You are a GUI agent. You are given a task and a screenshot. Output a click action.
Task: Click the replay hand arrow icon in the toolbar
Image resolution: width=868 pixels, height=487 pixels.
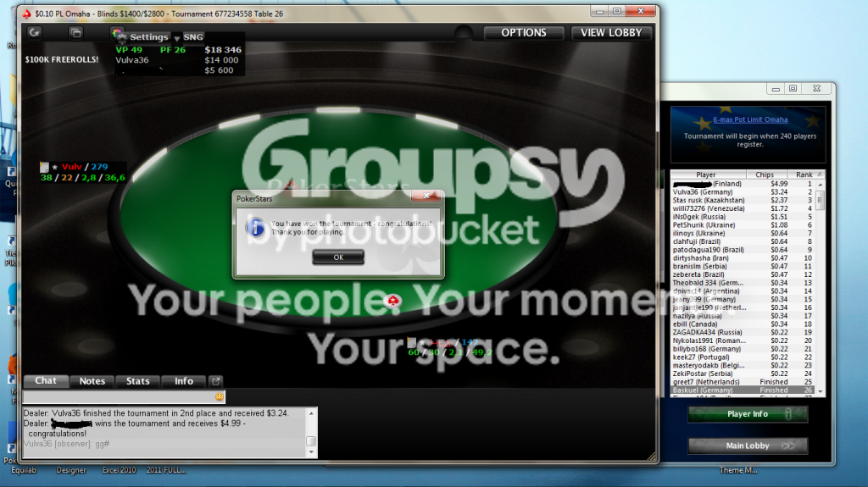pyautogui.click(x=34, y=33)
